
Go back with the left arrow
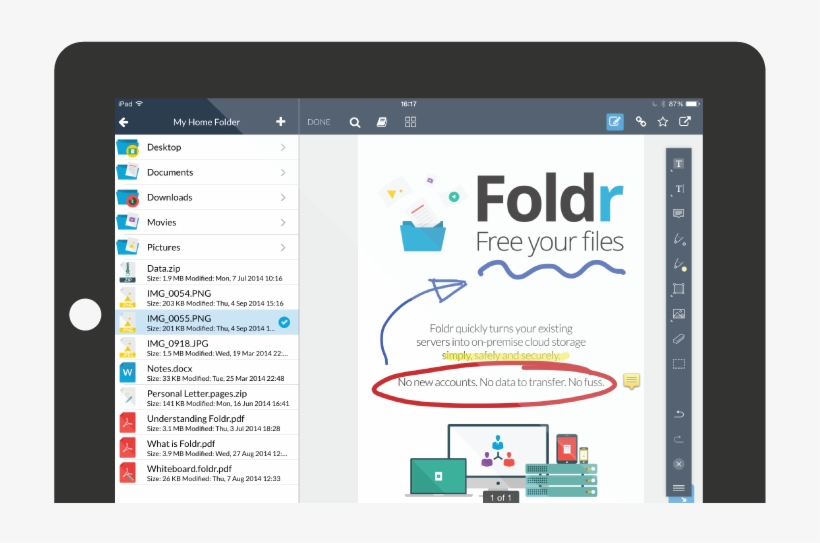coord(124,122)
